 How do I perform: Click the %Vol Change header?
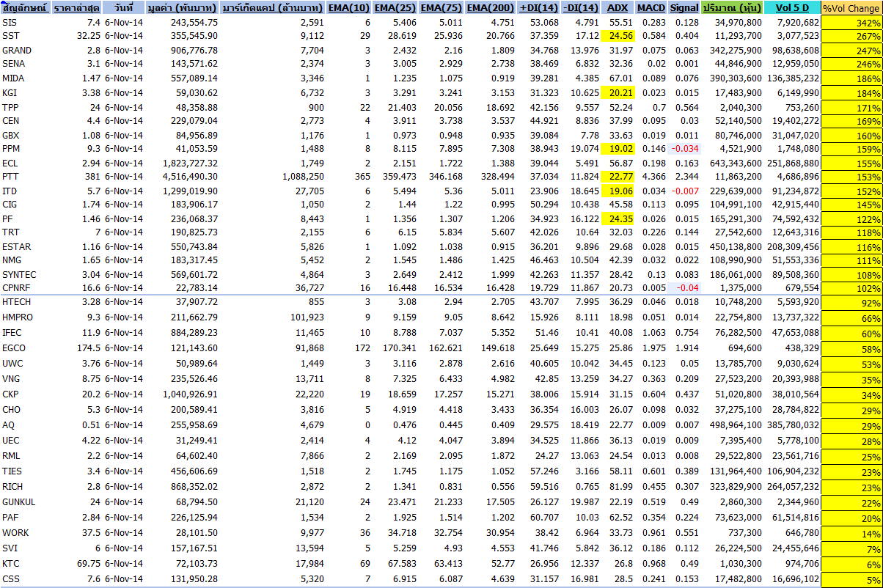(851, 8)
